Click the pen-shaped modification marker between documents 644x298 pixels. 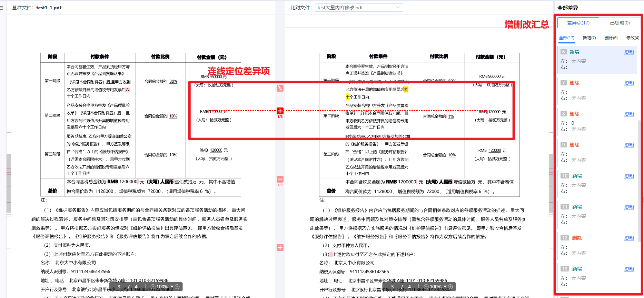pos(280,88)
